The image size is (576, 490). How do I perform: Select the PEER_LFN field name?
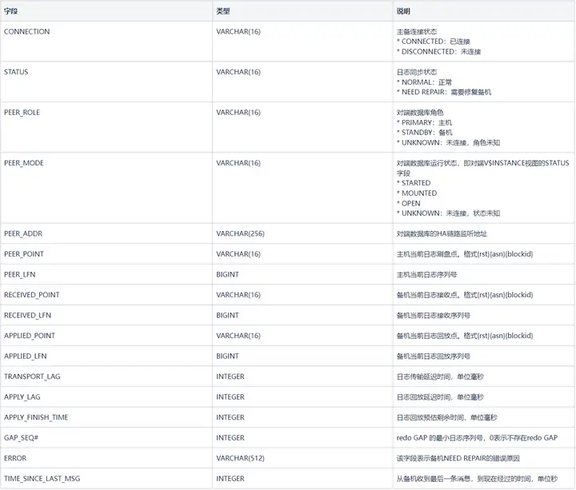point(19,275)
